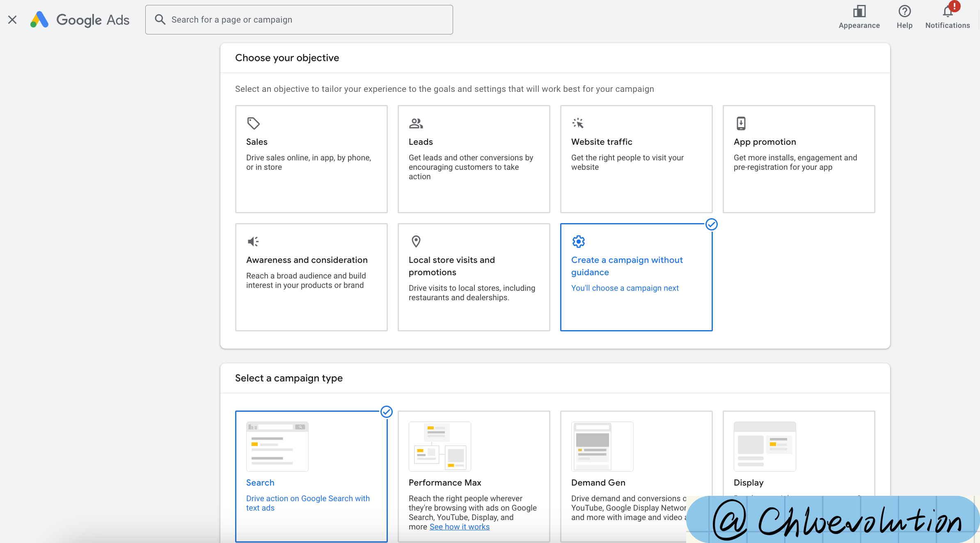Choose the Website traffic objective card
The width and height of the screenshot is (980, 543).
(636, 159)
